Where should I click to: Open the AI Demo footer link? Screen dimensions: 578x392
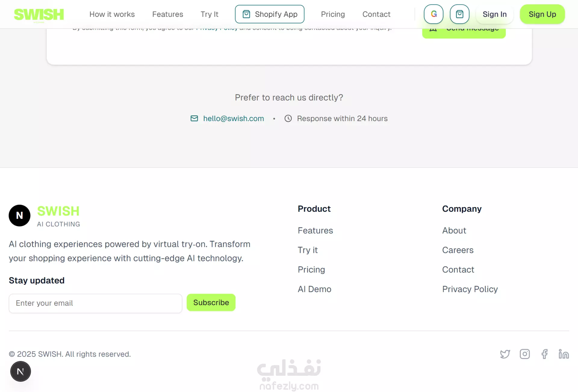pos(314,289)
